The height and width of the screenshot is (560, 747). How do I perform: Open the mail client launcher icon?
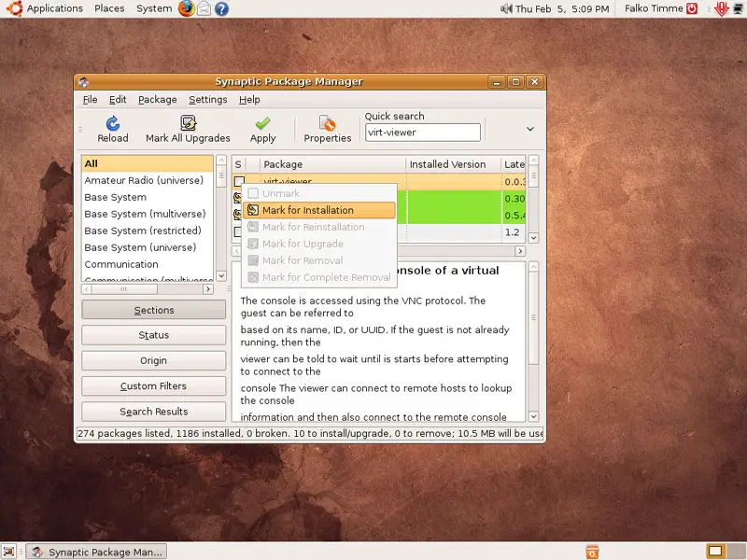pos(204,8)
